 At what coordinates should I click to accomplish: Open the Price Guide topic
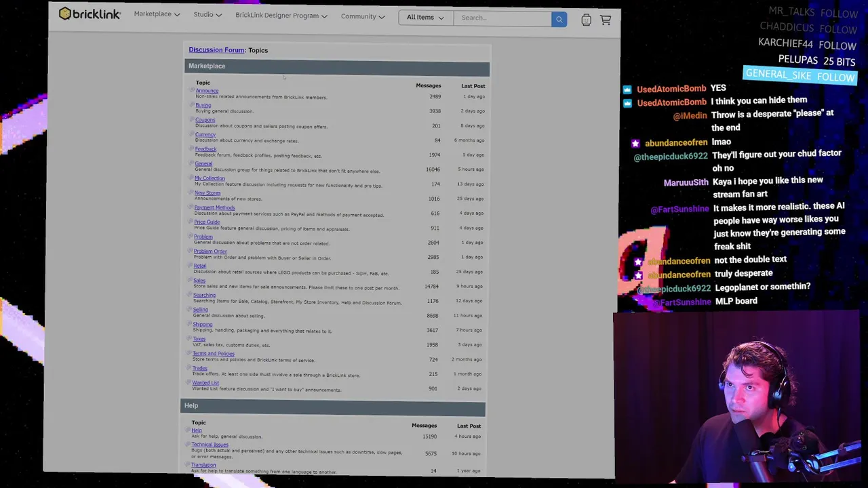click(x=207, y=222)
